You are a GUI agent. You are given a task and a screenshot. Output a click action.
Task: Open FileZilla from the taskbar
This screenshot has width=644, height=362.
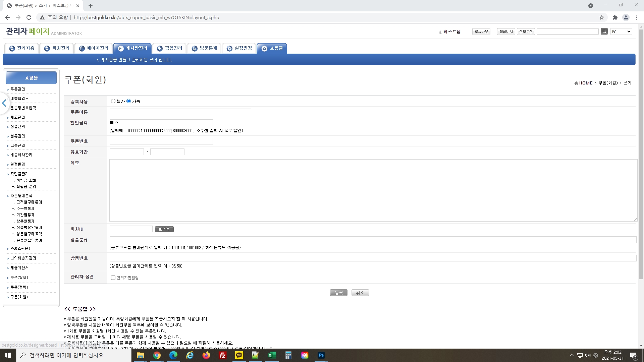[223, 355]
